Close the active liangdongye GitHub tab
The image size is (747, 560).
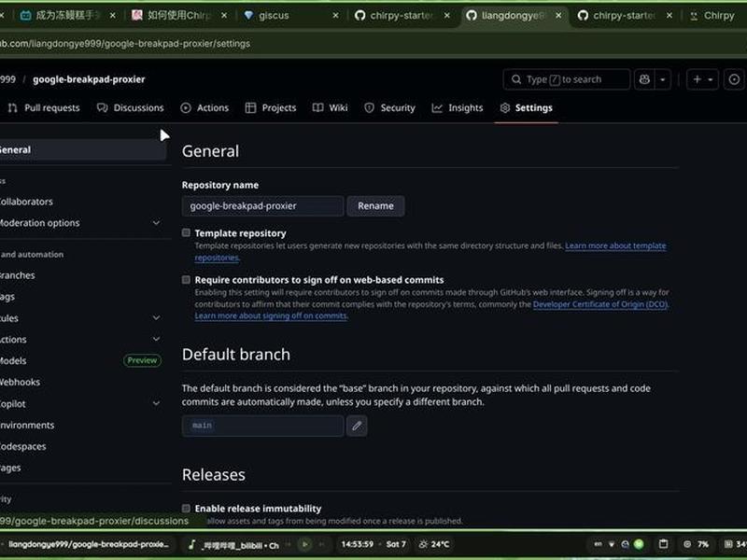(558, 16)
